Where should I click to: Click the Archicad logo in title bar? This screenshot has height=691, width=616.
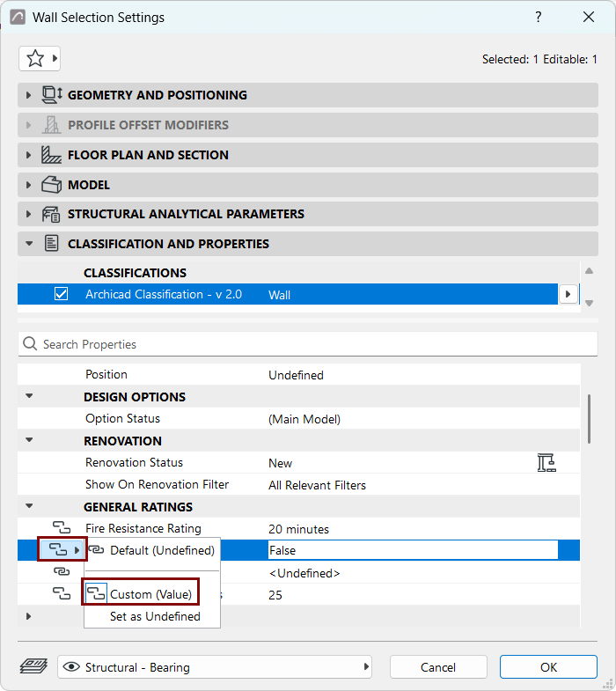(x=18, y=18)
